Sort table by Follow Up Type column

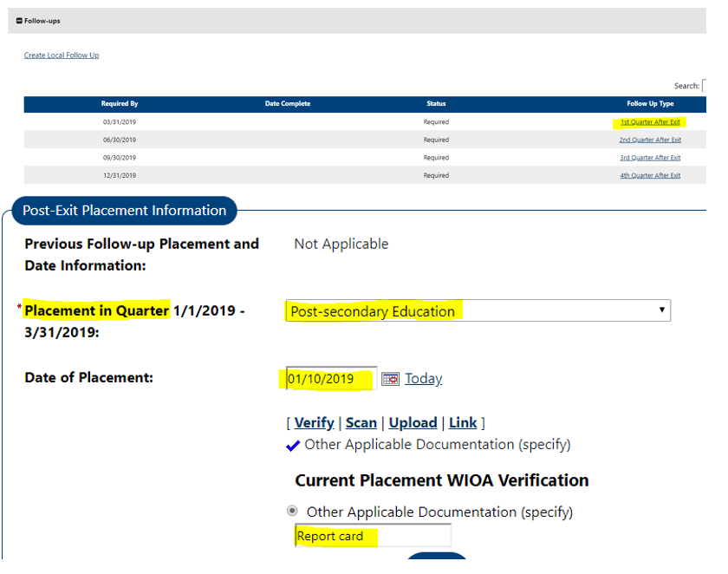650,104
